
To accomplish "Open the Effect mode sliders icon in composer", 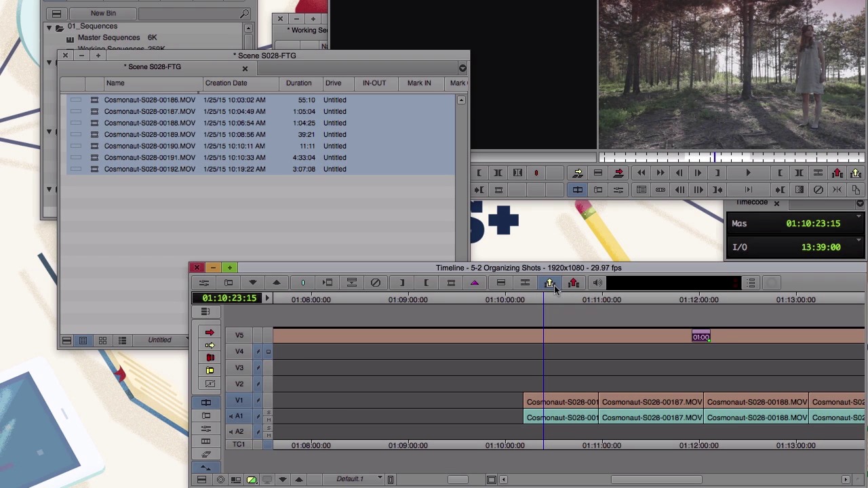I will tap(618, 190).
